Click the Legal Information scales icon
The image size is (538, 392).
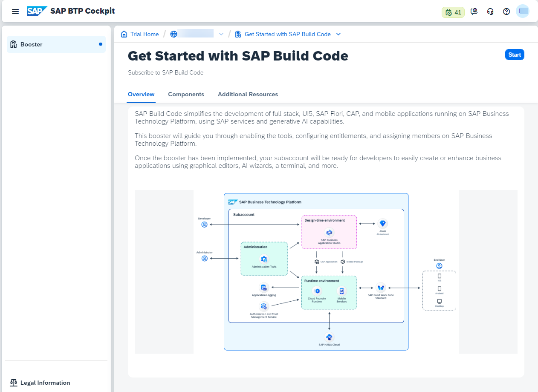[x=14, y=383]
